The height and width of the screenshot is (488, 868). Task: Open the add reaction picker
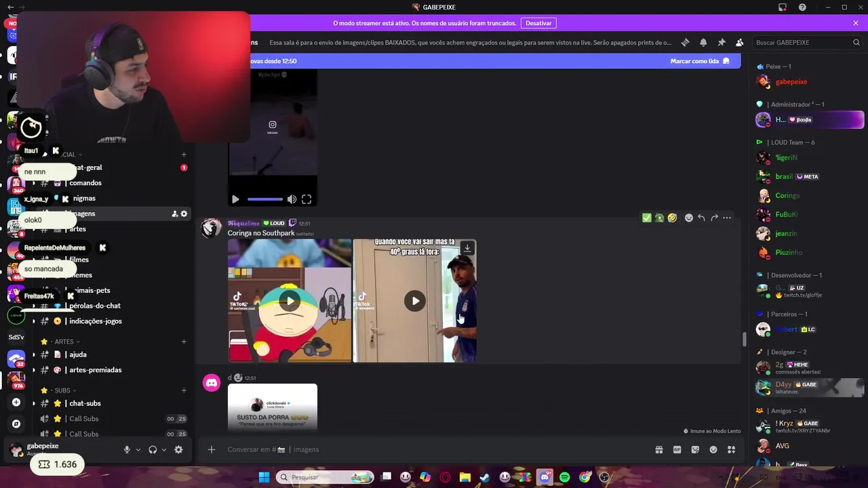pos(688,218)
